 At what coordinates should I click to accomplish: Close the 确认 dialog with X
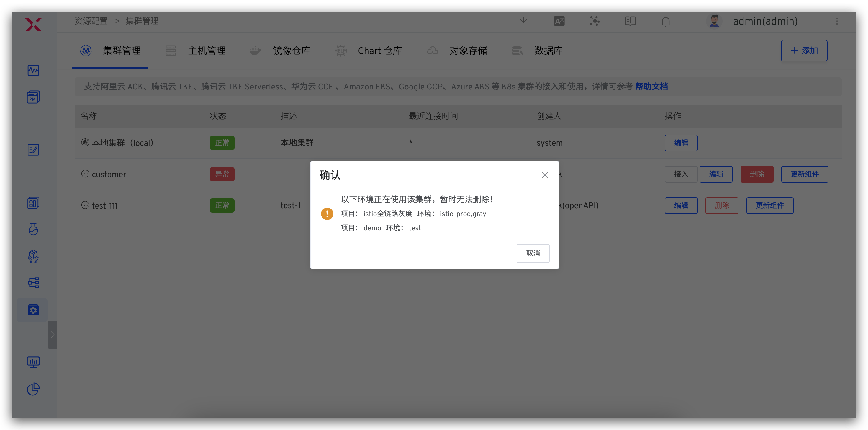[545, 175]
